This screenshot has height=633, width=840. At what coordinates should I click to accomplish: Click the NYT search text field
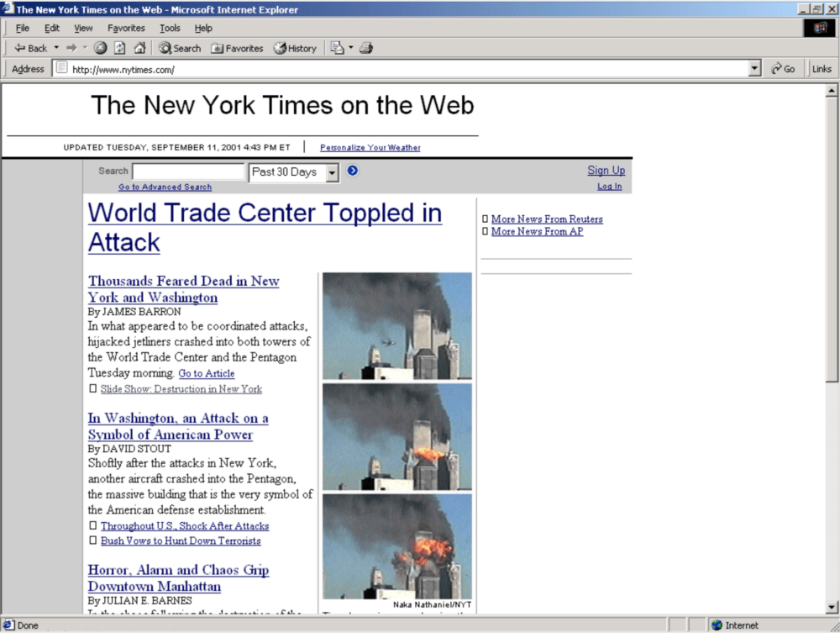(x=188, y=171)
